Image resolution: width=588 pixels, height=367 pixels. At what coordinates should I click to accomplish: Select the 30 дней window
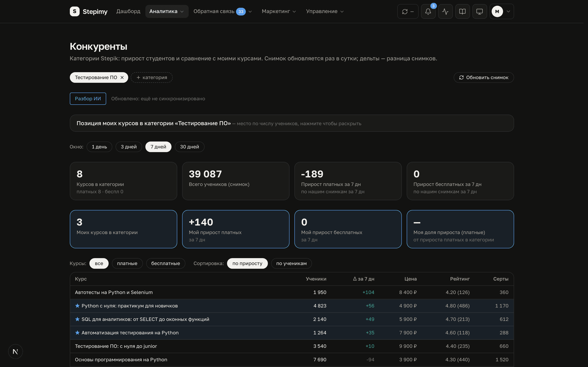point(189,147)
